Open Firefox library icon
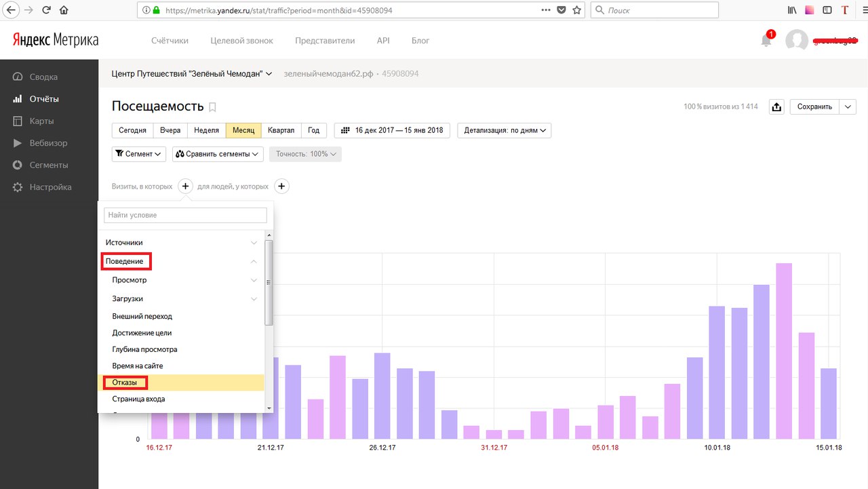The width and height of the screenshot is (868, 489). click(791, 10)
